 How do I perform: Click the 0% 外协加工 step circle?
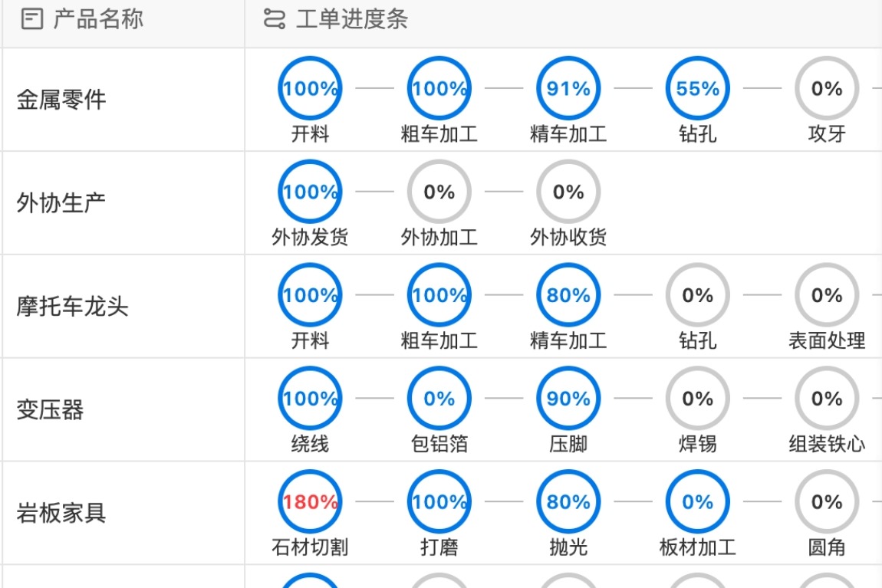pyautogui.click(x=438, y=192)
